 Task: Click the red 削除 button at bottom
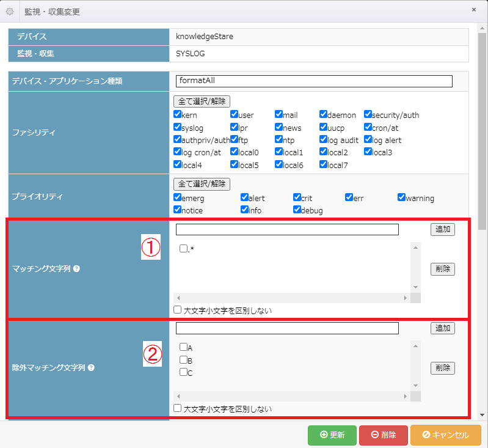point(384,435)
